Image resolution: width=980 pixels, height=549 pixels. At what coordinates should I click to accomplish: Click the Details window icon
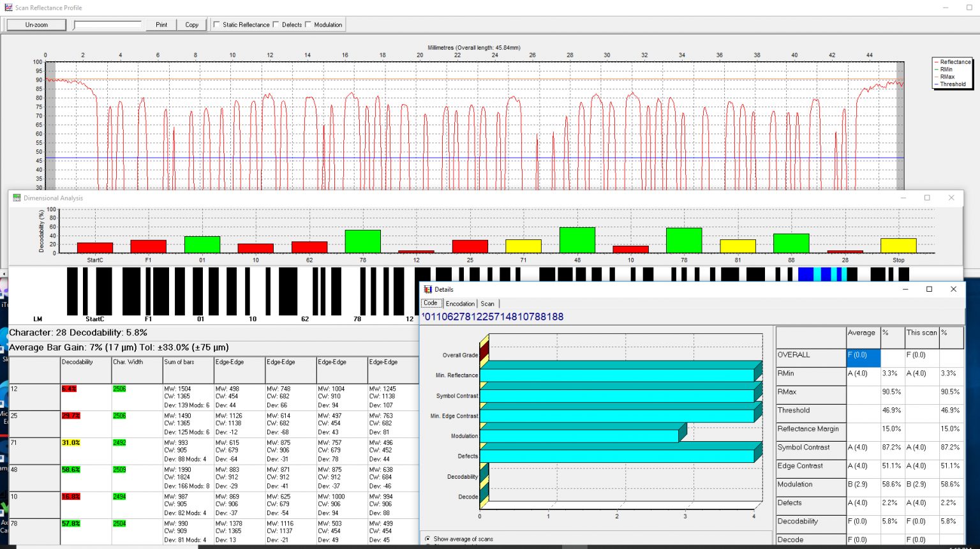(x=429, y=289)
